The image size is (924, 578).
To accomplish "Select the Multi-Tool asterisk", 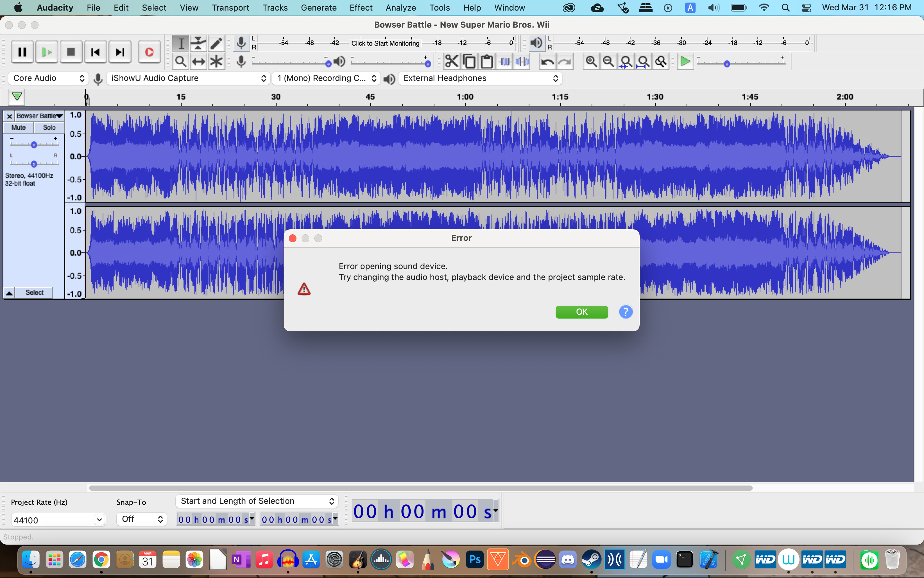I will point(216,61).
